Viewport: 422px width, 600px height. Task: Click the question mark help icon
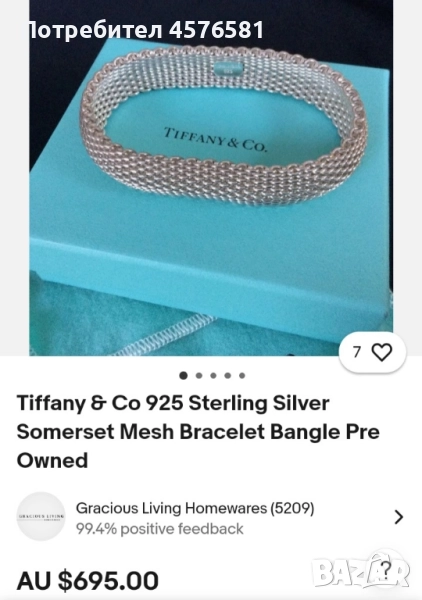click(x=386, y=567)
